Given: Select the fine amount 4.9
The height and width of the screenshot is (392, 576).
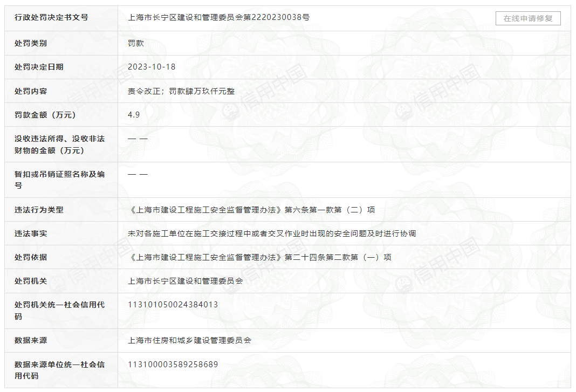Looking at the screenshot, I should (134, 115).
